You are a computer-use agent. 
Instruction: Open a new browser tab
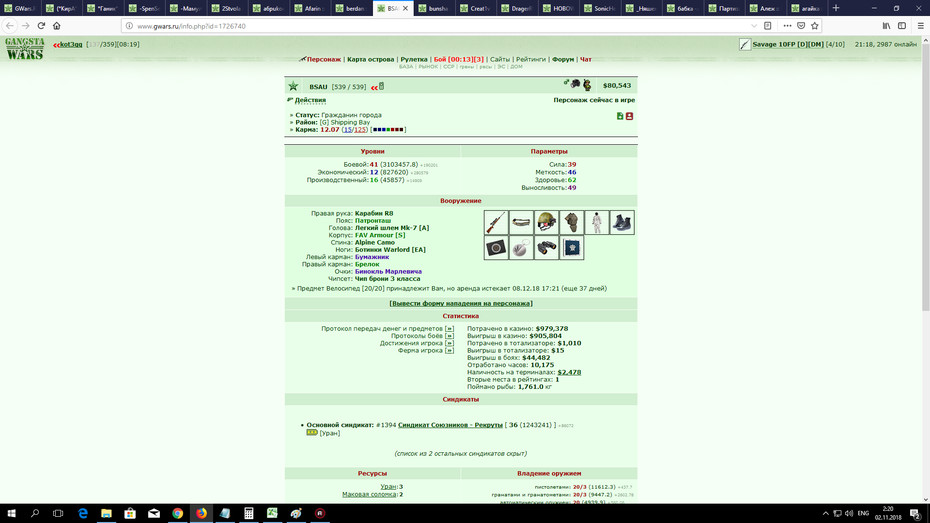836,8
